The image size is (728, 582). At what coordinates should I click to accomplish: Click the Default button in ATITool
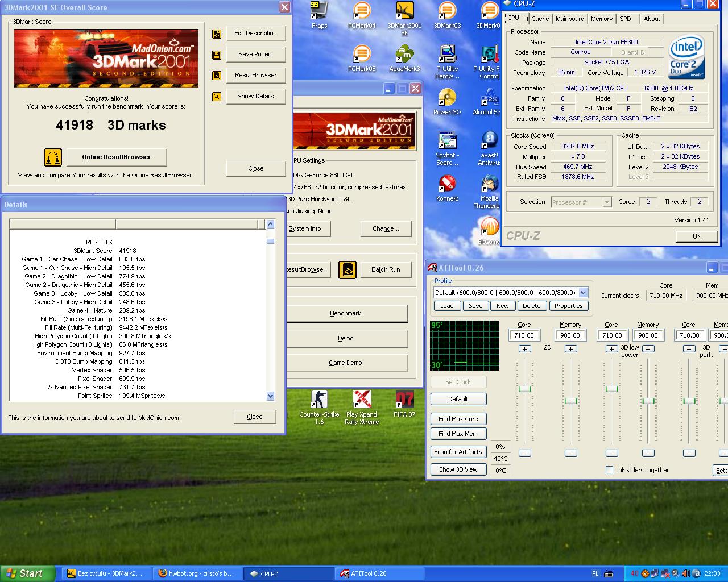458,399
